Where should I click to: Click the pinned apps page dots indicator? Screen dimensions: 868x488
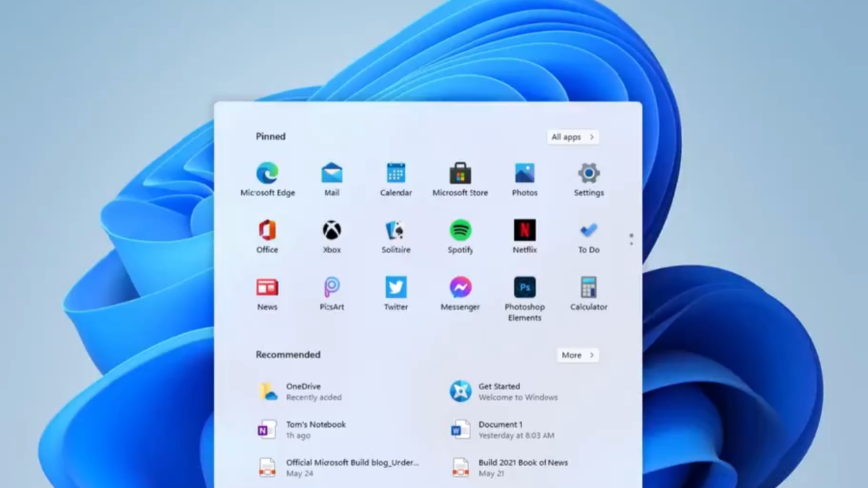pos(631,239)
